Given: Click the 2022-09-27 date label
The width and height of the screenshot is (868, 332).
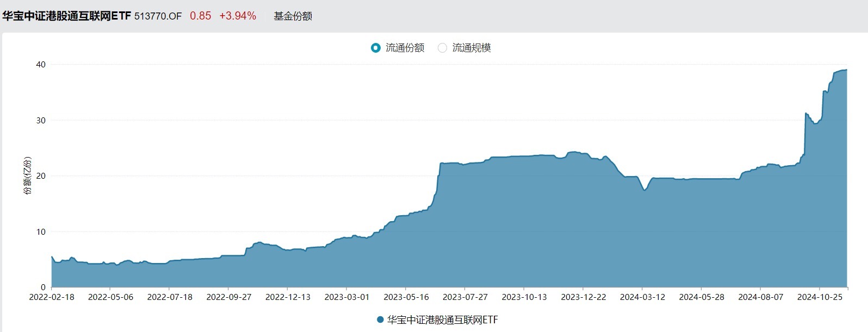Looking at the screenshot, I should click(x=229, y=297).
